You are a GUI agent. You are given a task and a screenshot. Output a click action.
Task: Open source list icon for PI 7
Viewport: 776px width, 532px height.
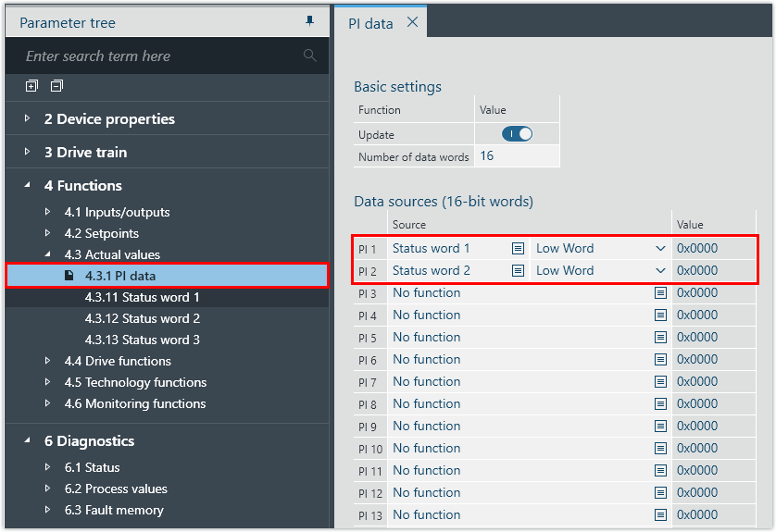(660, 381)
